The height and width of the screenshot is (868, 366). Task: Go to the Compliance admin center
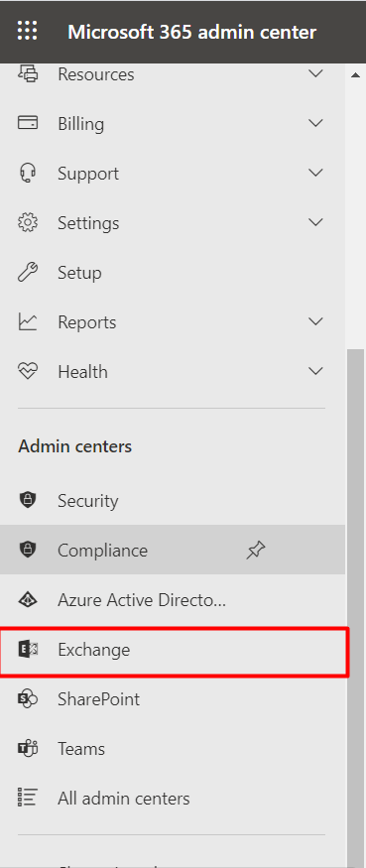click(173, 550)
